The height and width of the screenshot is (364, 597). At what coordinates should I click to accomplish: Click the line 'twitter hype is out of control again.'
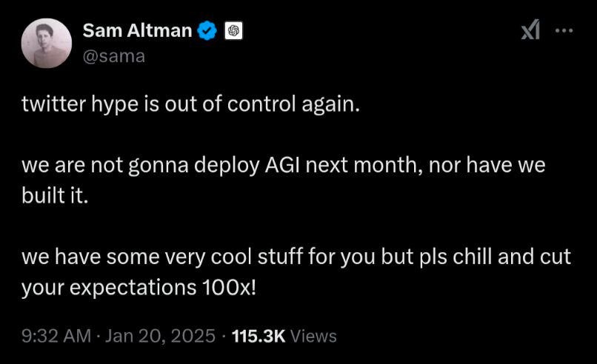pos(191,104)
